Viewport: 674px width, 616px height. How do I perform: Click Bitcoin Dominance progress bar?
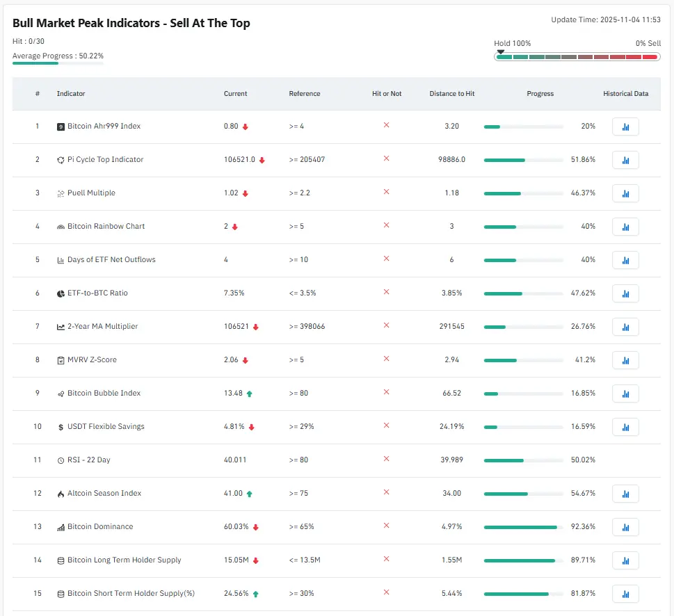(523, 527)
